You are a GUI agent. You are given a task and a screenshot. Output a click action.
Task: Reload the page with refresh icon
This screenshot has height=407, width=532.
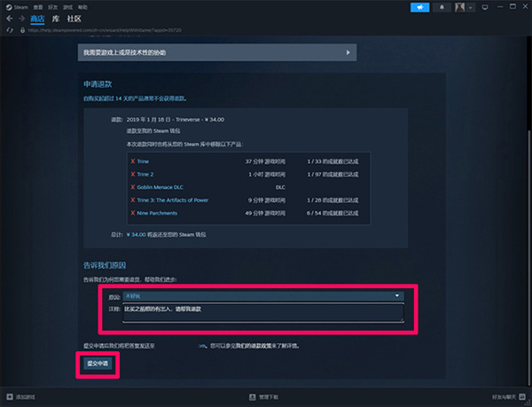point(10,30)
